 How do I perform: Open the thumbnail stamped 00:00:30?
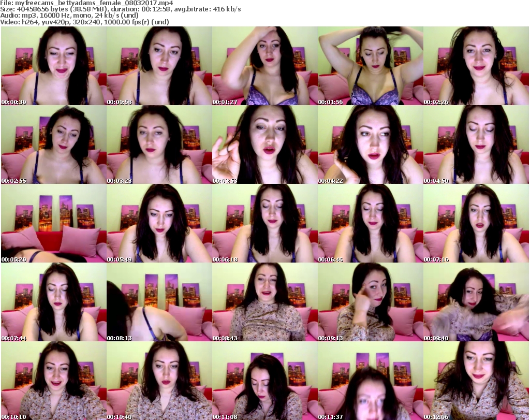click(x=54, y=66)
